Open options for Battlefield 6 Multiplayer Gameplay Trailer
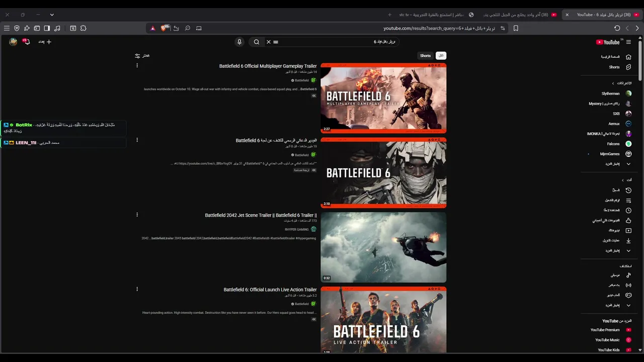644x362 pixels. 137,65
